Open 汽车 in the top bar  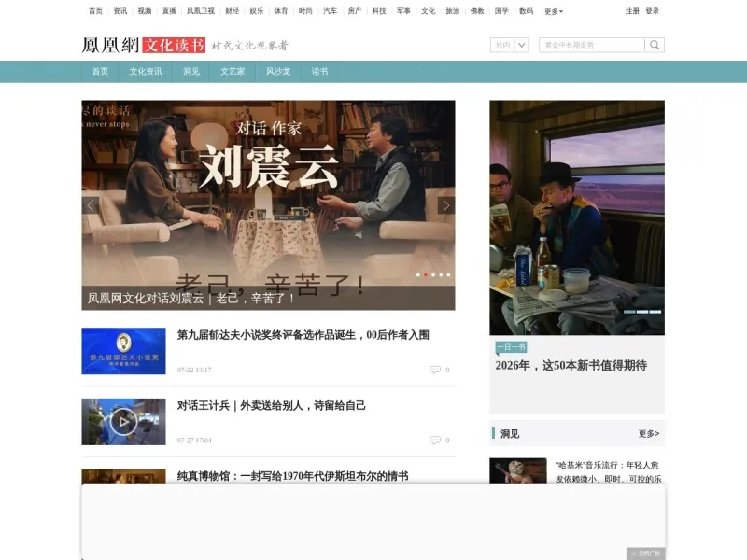coord(331,11)
